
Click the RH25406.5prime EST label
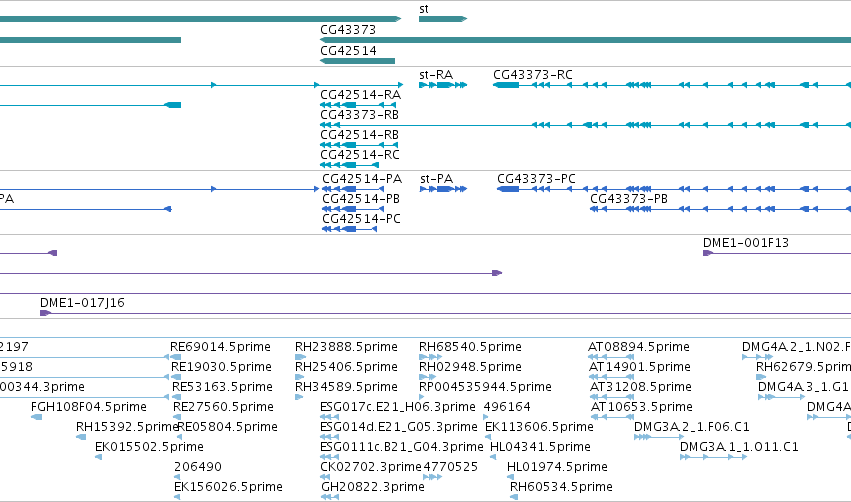pos(346,367)
